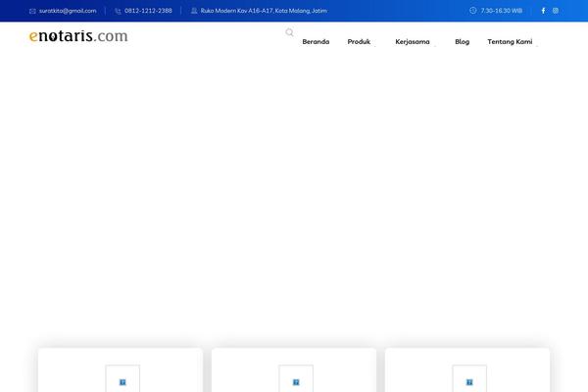Click the middle card's image placeholder

point(296,378)
